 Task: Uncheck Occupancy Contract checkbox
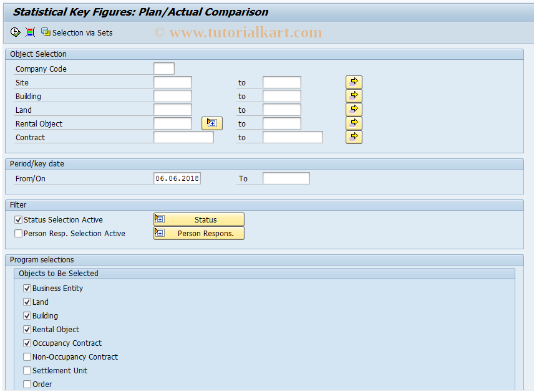pos(27,343)
